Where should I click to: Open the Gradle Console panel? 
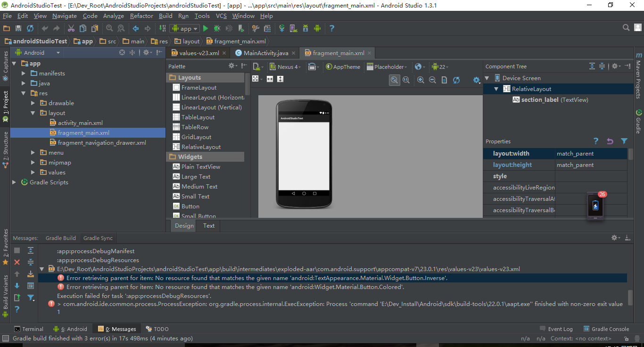(x=606, y=329)
